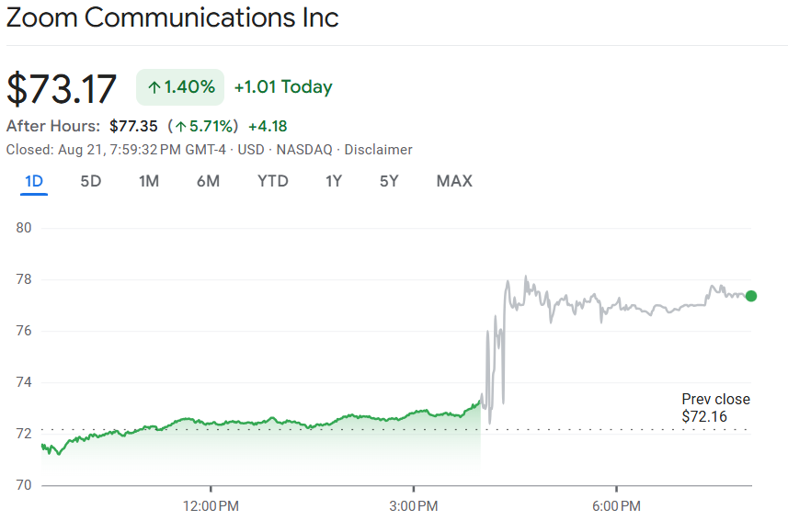Click the MAX range tab

coord(454,181)
